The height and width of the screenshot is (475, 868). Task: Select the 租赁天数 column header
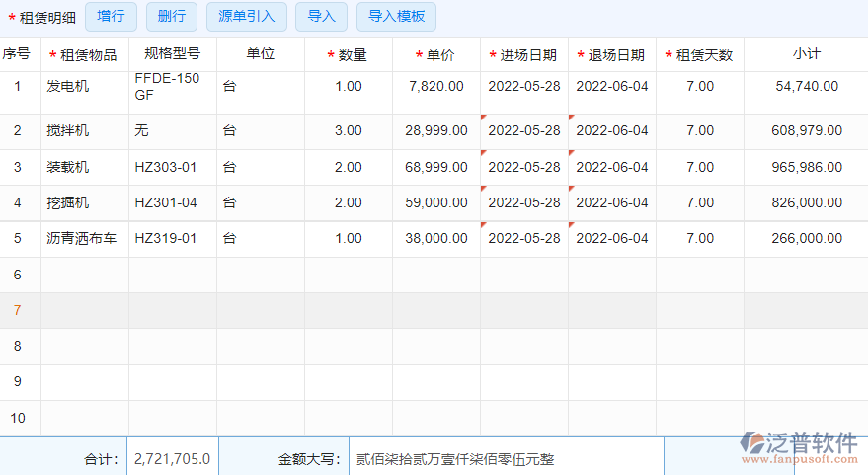(x=700, y=54)
